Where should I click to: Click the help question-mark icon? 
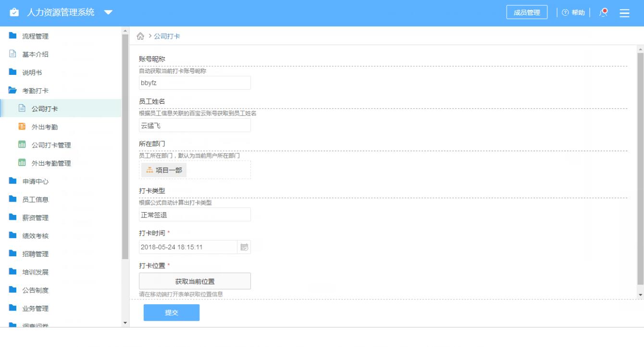[565, 13]
